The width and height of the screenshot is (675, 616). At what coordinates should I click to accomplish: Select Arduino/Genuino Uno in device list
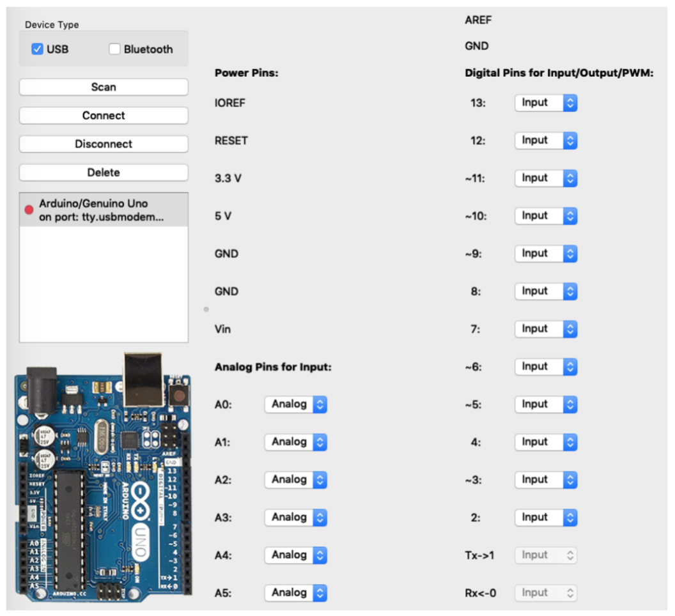point(102,210)
